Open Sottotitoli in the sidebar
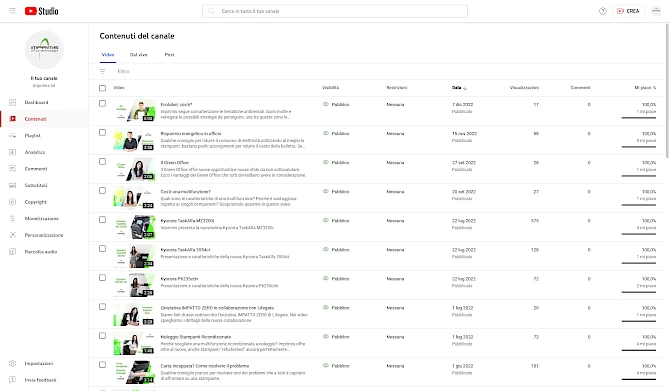Image resolution: width=670 pixels, height=391 pixels. click(44, 185)
